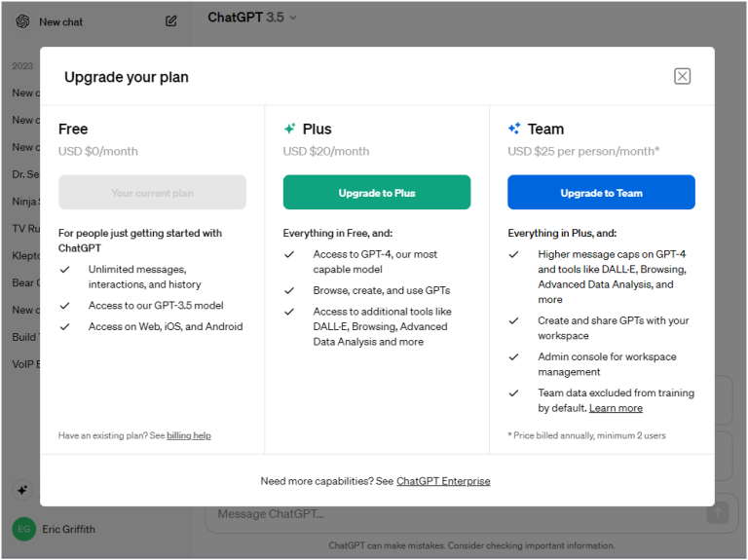Image resolution: width=748 pixels, height=560 pixels.
Task: Click the send message arrow button
Action: [x=717, y=513]
